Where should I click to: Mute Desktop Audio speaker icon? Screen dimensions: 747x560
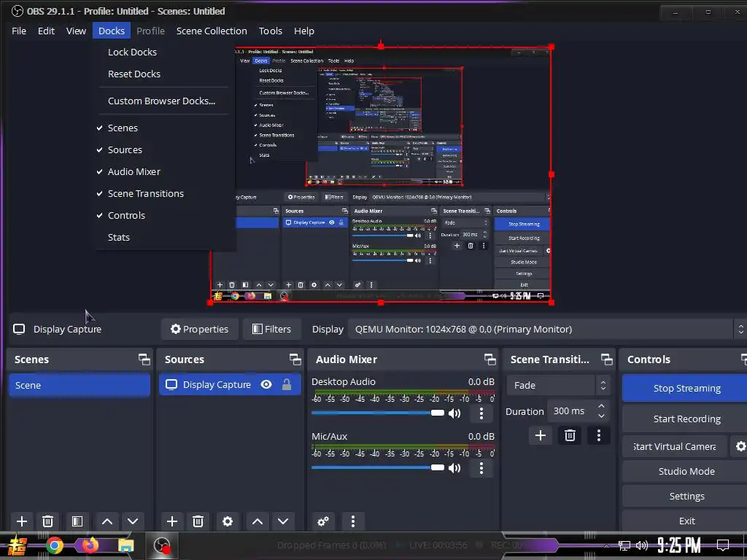point(454,413)
